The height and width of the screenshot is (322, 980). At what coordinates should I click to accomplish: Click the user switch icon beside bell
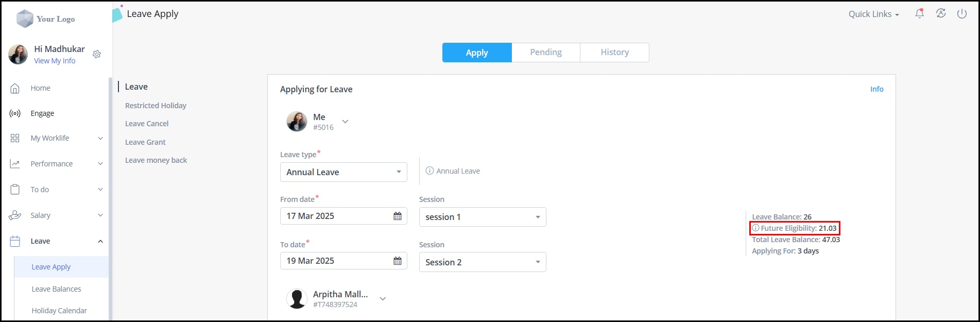941,14
